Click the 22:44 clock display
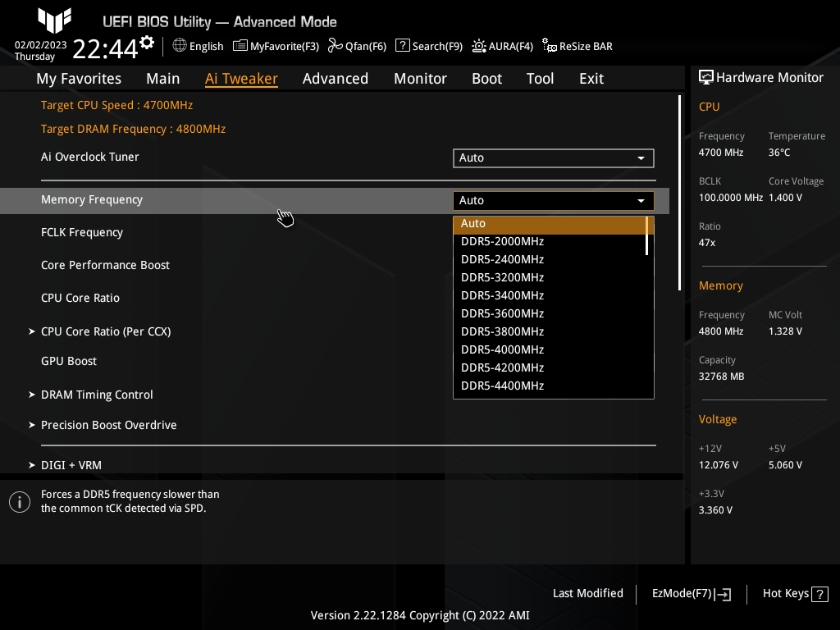 (x=105, y=49)
